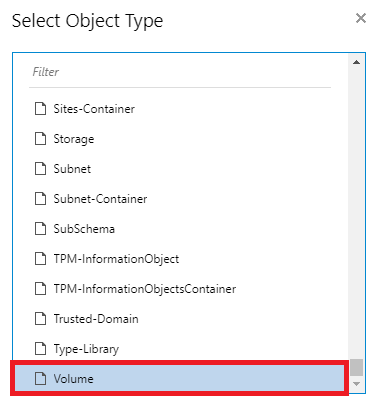This screenshot has width=378, height=408.
Task: Click the icon beside TPM-InformationObject
Action: 41,259
